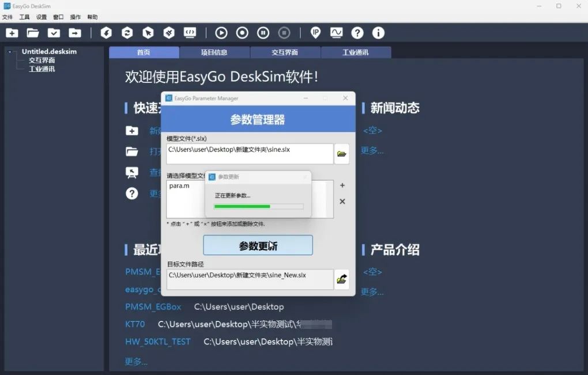The width and height of the screenshot is (588, 375).
Task: Click the target file path export icon
Action: click(342, 279)
